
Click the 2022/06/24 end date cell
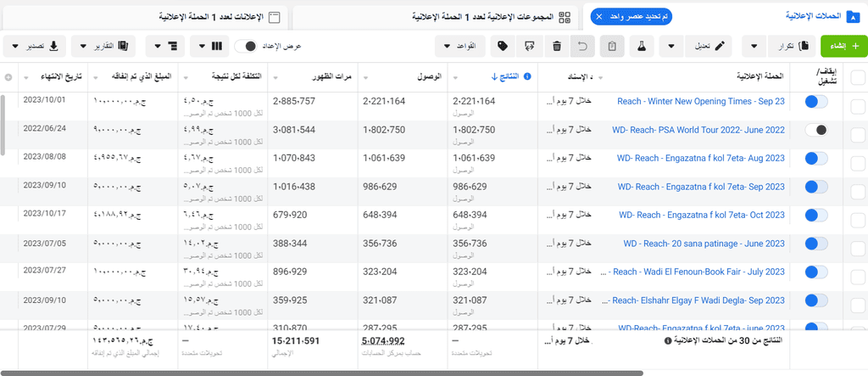44,128
